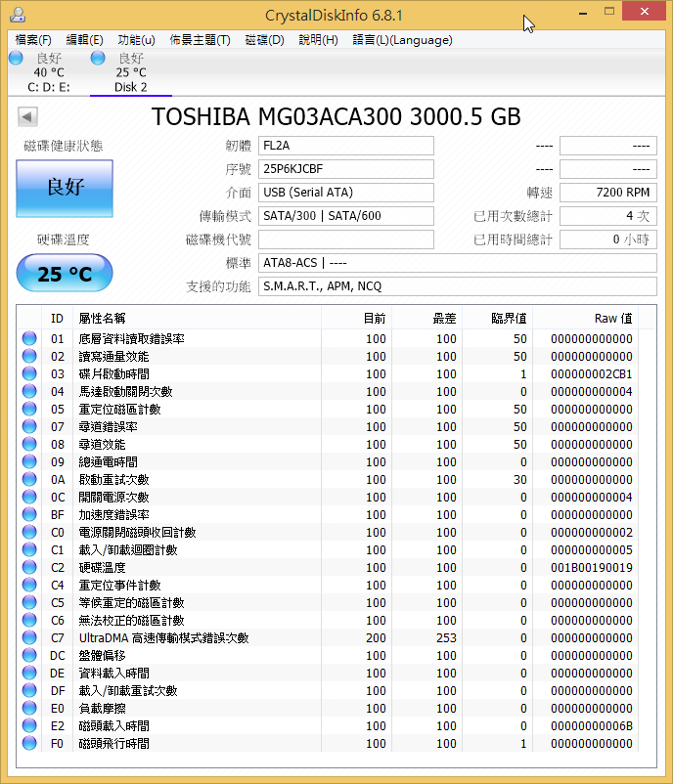The width and height of the screenshot is (673, 784).
Task: Click the power on hours field 0 小時
Action: coord(608,240)
